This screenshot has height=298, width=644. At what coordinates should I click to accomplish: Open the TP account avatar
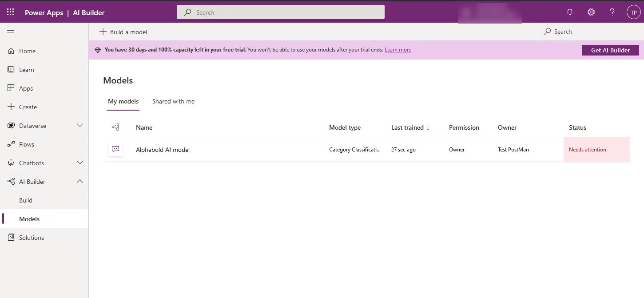[633, 12]
